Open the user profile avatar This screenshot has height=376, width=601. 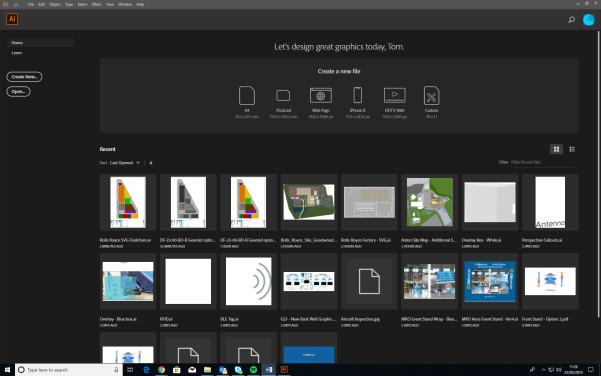[588, 20]
